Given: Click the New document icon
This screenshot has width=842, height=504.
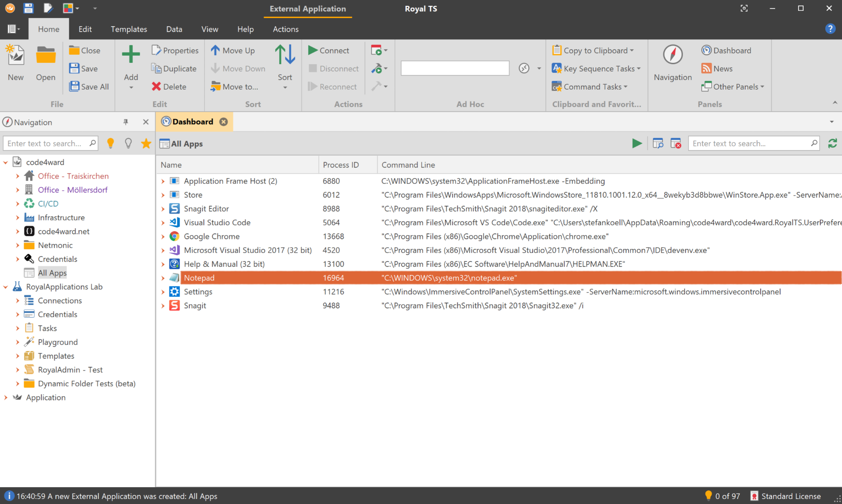Looking at the screenshot, I should coord(15,55).
